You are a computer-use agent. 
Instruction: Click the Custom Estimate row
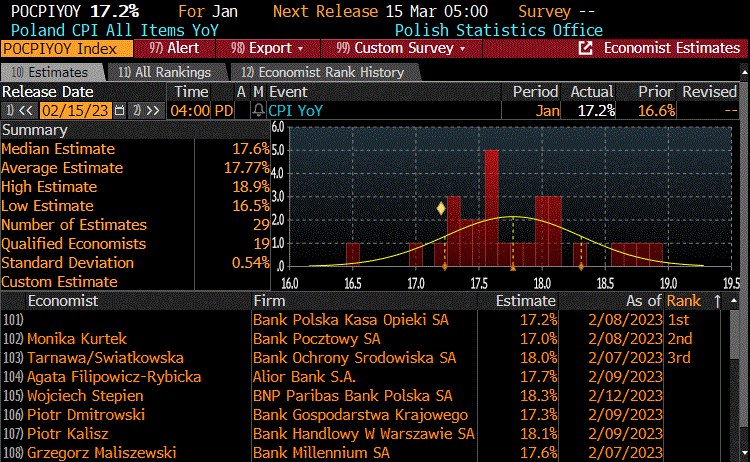[x=135, y=282]
